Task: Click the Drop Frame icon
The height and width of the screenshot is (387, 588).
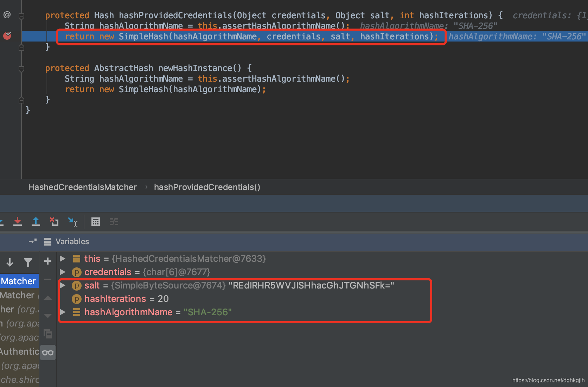Action: click(x=54, y=222)
